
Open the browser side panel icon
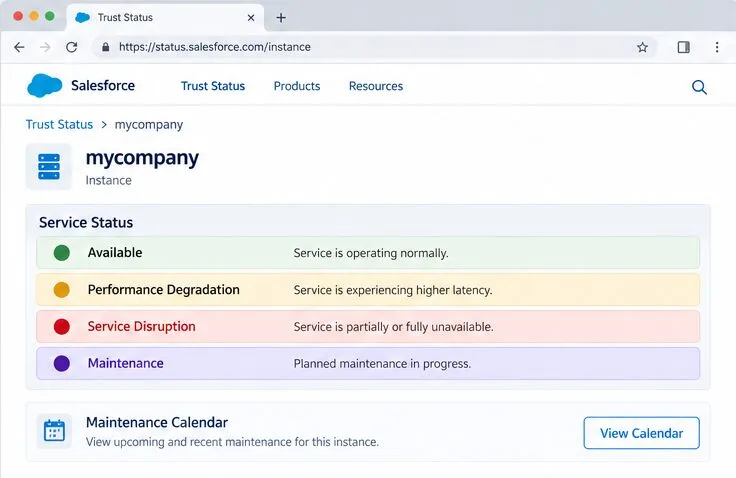click(x=683, y=47)
